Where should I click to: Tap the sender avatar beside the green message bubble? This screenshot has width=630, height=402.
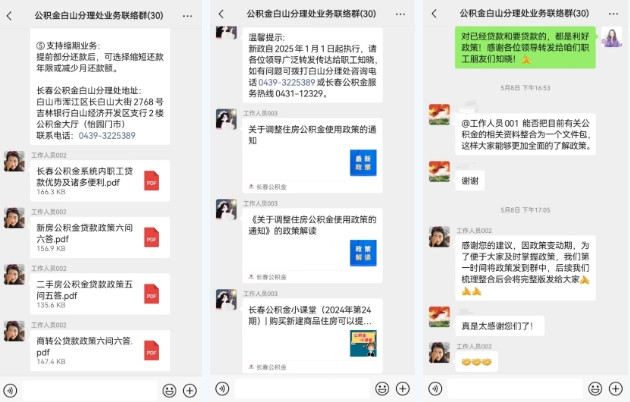612,37
